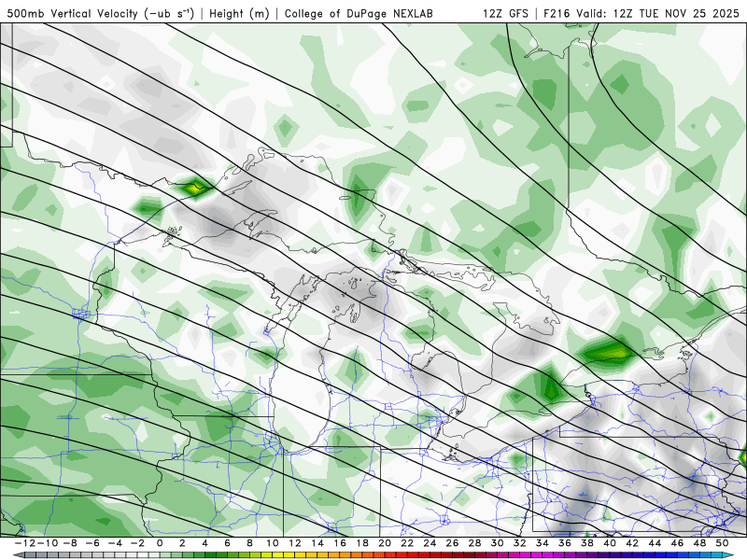Click the 10 value on color scale
This screenshot has width=747, height=560.
coord(273,543)
